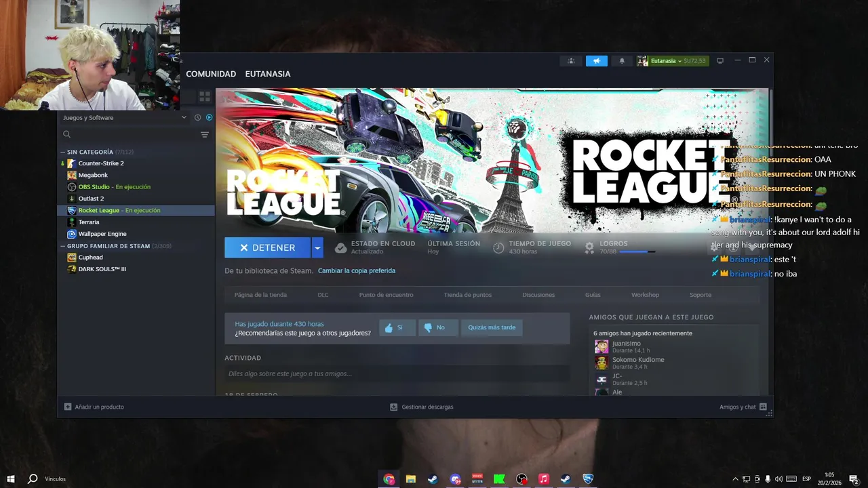Click the Megabonk game icon
The image size is (868, 488).
tap(72, 175)
